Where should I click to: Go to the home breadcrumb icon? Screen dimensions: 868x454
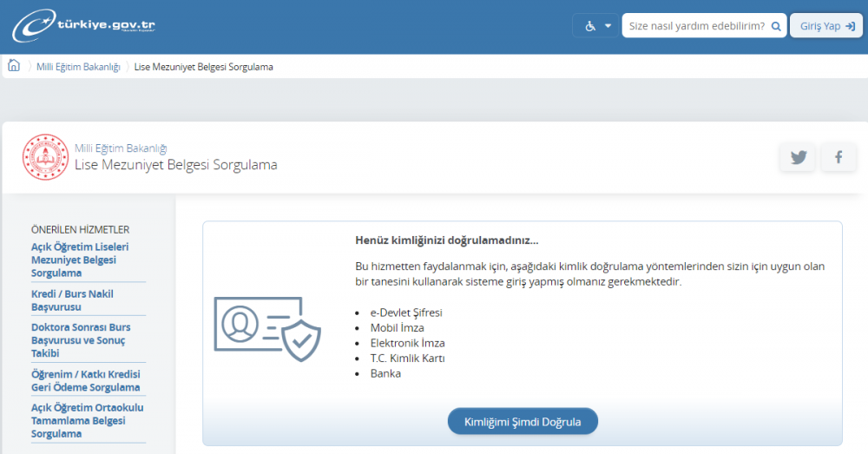14,66
